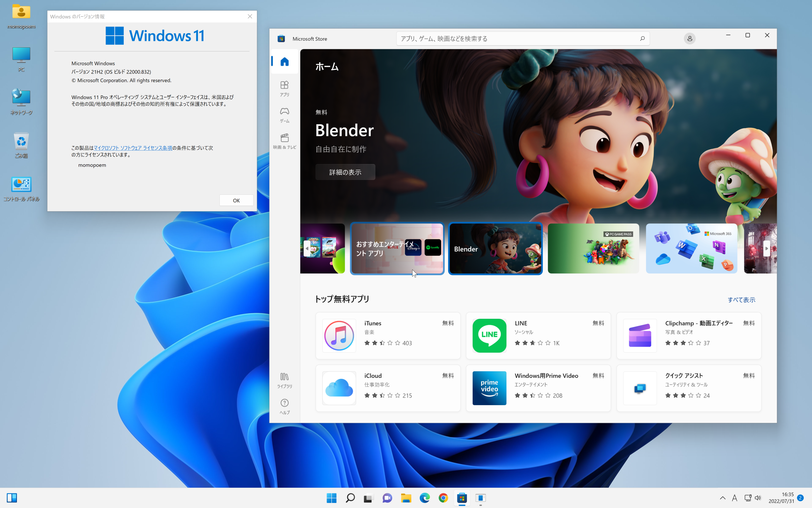Click the Microsoft Store logo in title bar
Screen dimensions: 812x508
click(281, 39)
